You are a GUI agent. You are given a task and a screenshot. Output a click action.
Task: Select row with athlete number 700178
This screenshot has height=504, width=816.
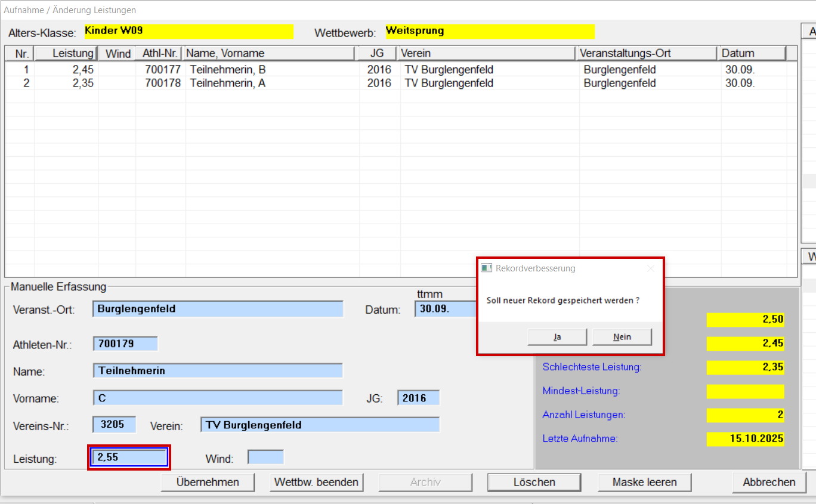162,83
